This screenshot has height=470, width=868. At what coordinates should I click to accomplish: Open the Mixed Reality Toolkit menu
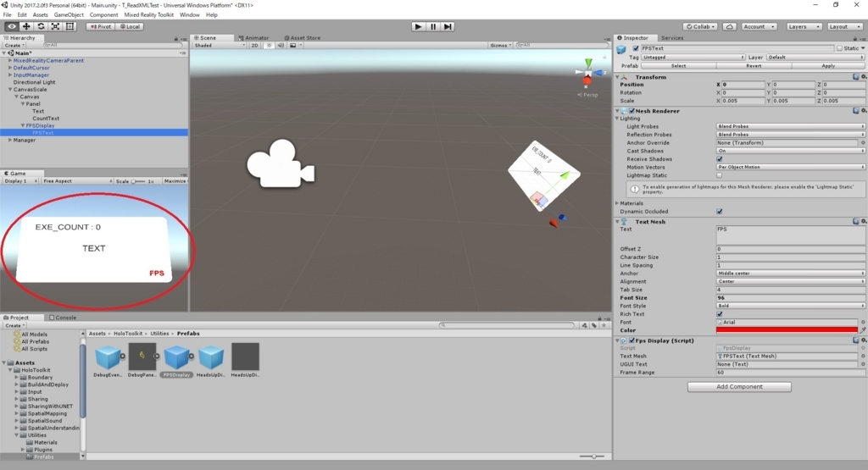click(149, 15)
